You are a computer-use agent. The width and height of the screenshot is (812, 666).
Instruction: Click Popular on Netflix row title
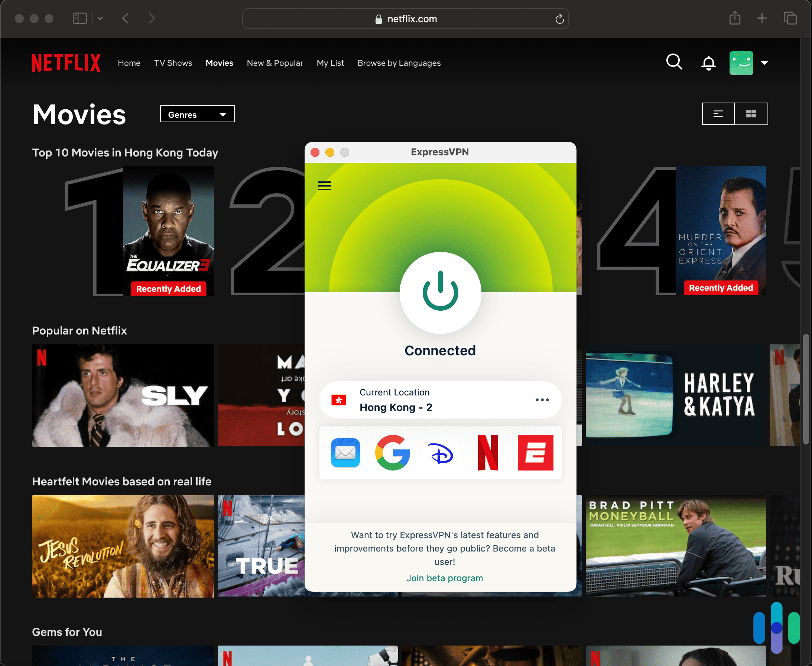pos(79,330)
